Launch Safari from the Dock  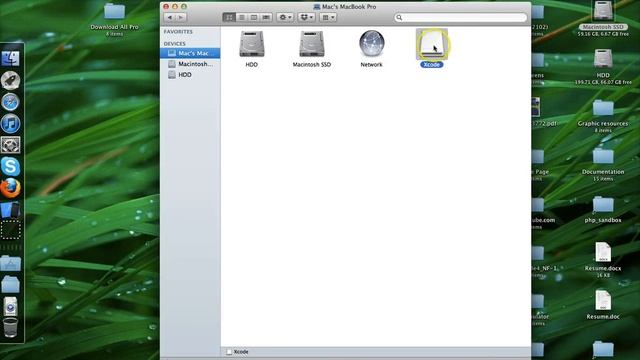point(10,102)
